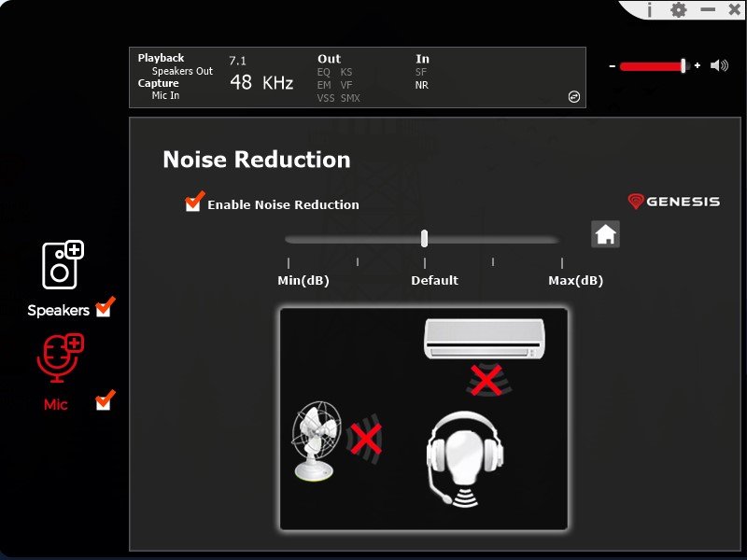Click the Capture heading in status panel

click(158, 83)
